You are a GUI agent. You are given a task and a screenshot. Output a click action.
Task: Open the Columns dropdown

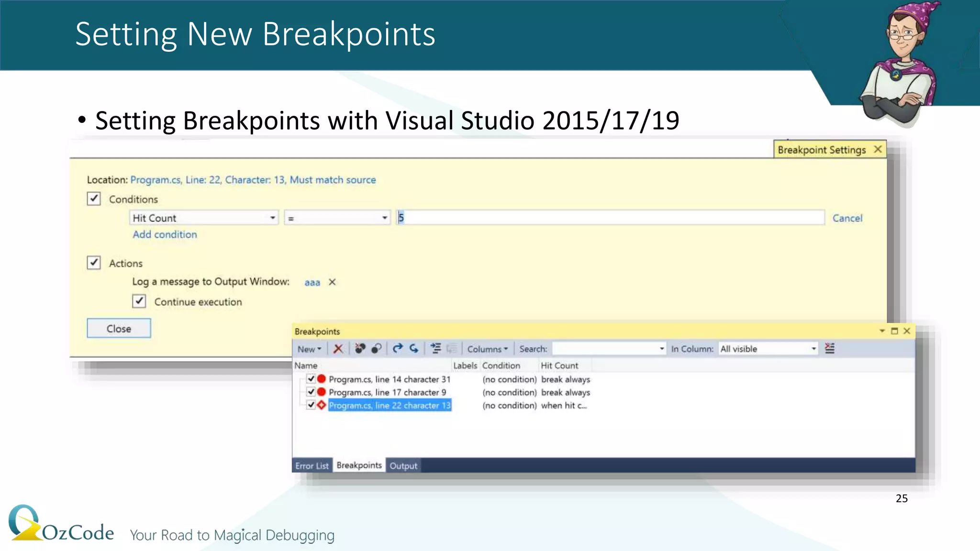(x=487, y=349)
